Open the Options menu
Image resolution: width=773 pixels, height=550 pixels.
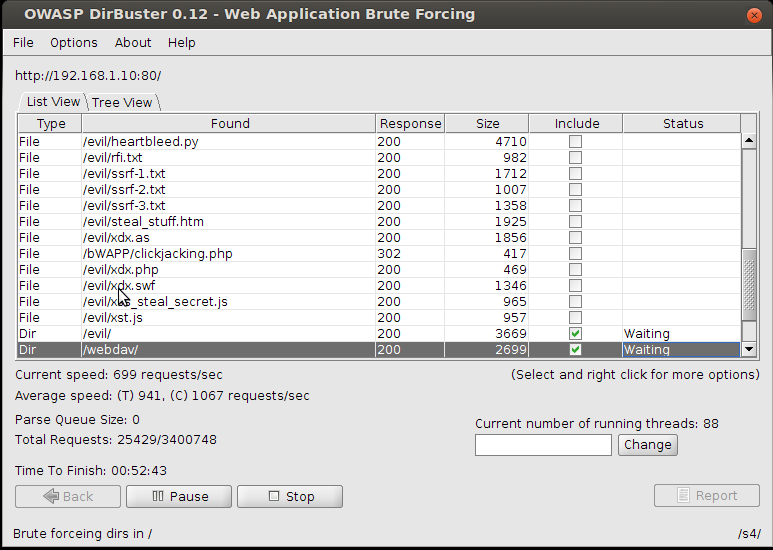pyautogui.click(x=74, y=43)
